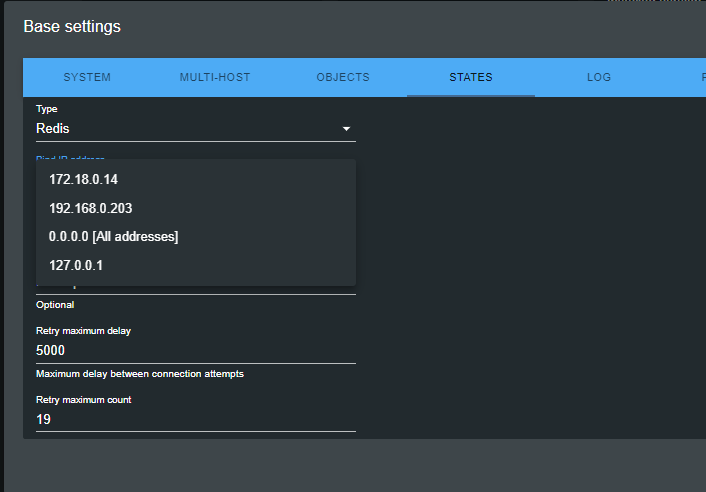Choose 192.168.0.203 from the IP list

[x=195, y=208]
